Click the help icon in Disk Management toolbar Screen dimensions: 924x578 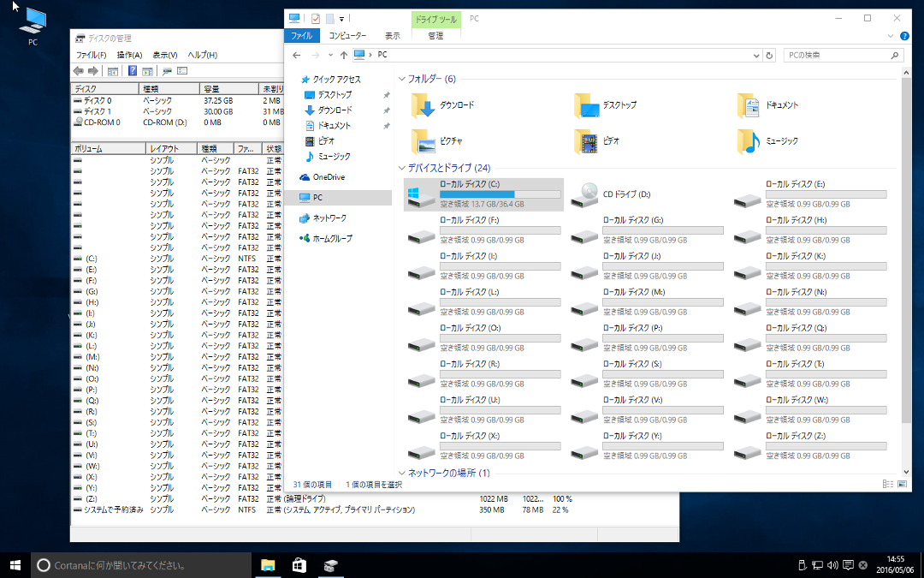pyautogui.click(x=133, y=71)
